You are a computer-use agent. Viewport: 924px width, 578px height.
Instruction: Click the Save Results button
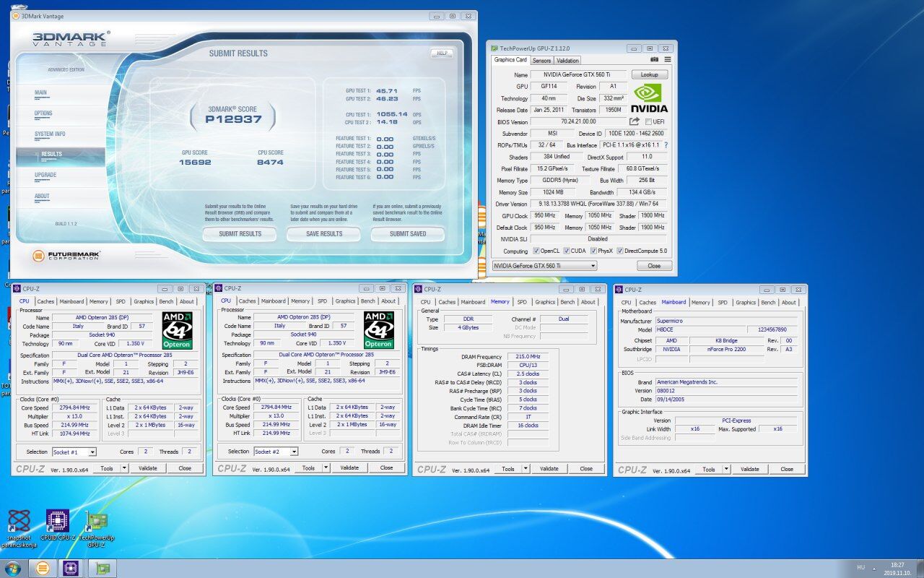[x=324, y=234]
